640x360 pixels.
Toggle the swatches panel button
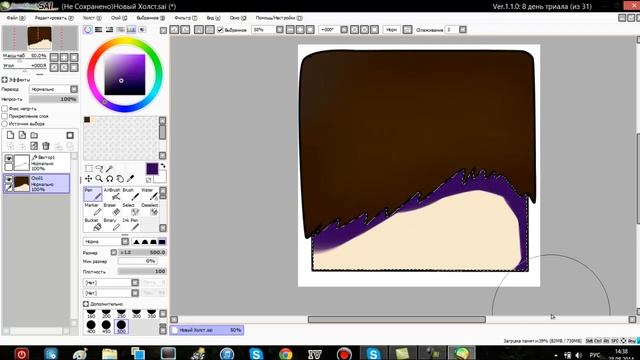click(x=131, y=29)
